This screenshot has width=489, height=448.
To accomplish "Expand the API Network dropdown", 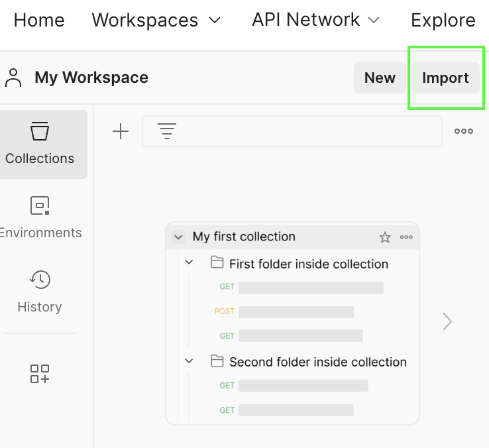I will click(315, 21).
